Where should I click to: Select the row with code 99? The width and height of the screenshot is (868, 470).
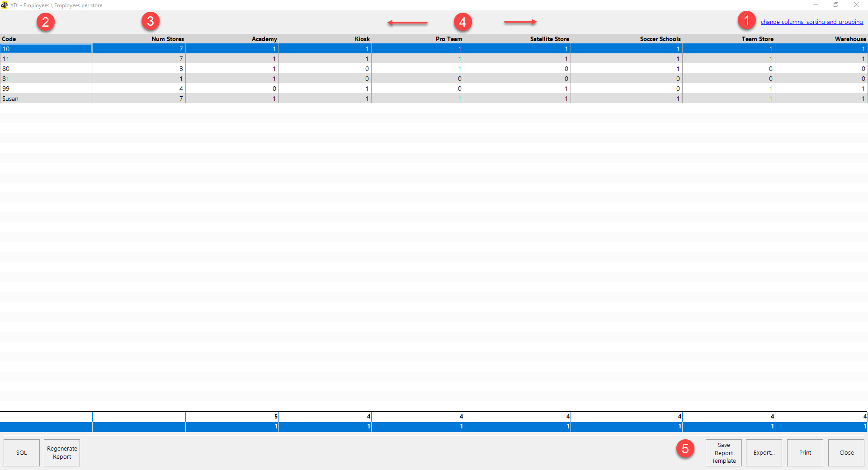(434, 89)
